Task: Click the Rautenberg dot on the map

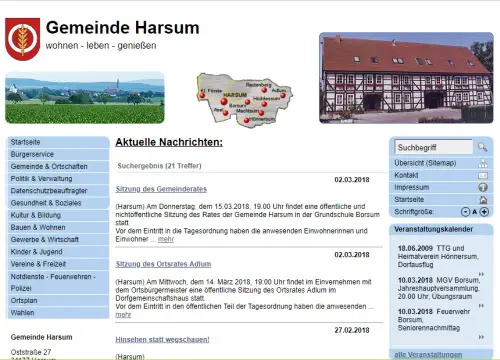Action: [264, 90]
